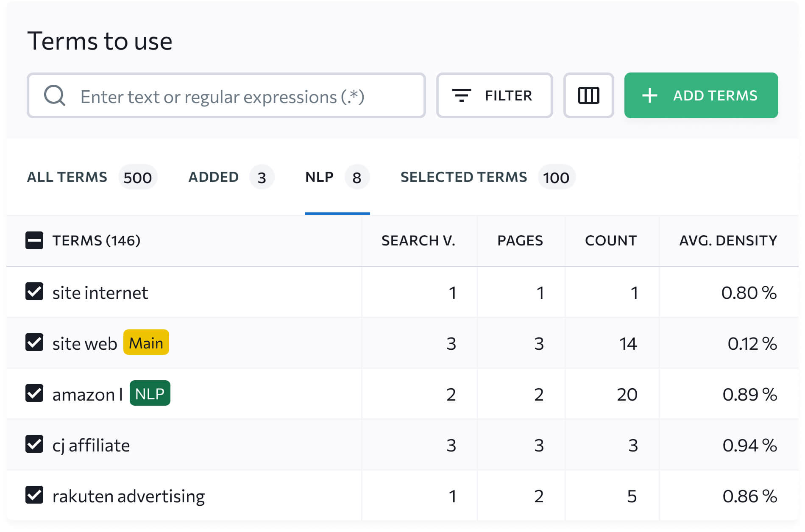Click the term text rakuten advertising

[129, 496]
